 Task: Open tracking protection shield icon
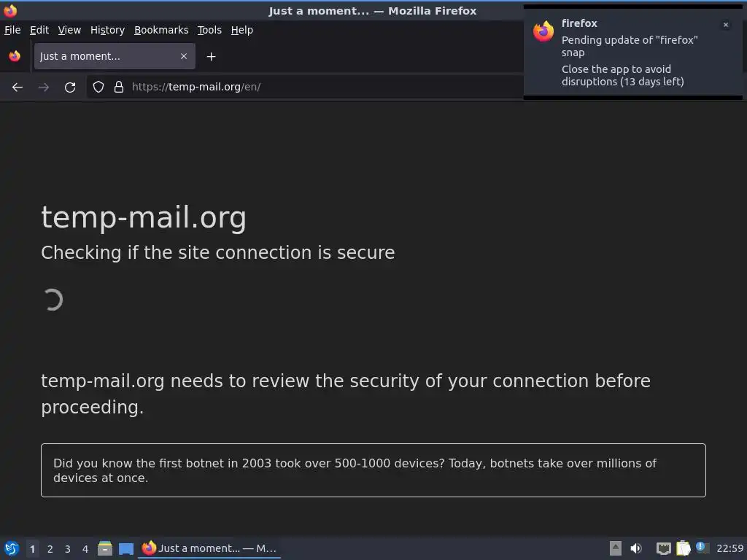pos(98,87)
